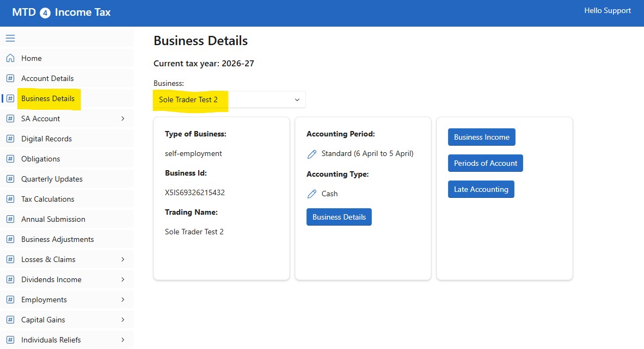Open Business Adjustments menu item
This screenshot has width=644, height=349.
pyautogui.click(x=67, y=239)
